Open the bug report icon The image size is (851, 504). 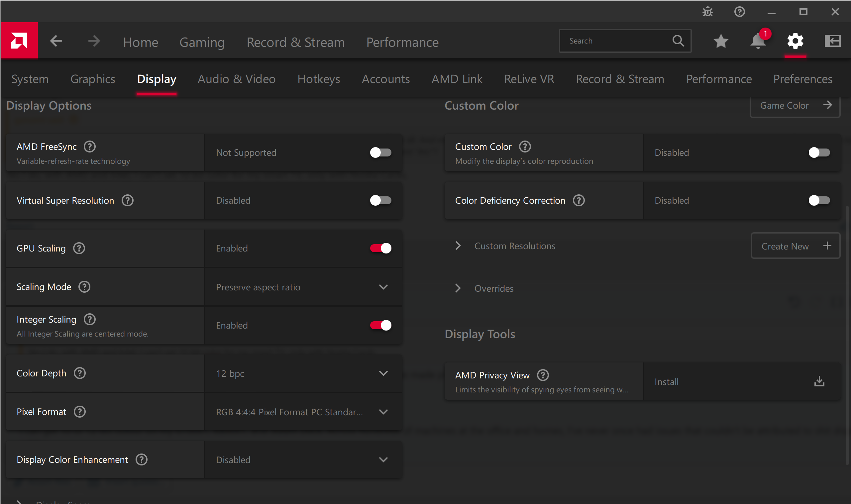(x=708, y=12)
